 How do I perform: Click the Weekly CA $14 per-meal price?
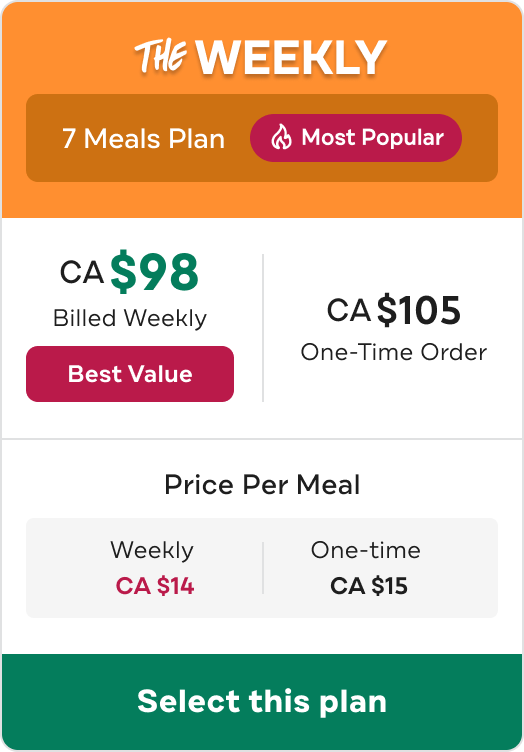(x=155, y=586)
